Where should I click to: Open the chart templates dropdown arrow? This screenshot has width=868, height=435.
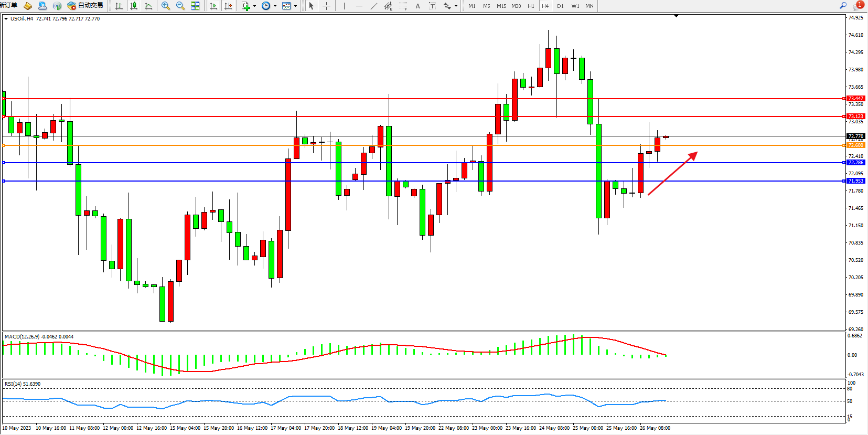pos(295,6)
